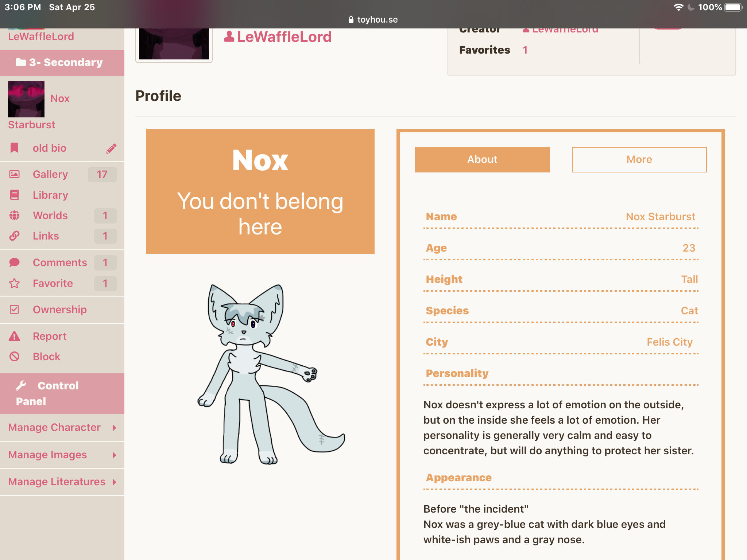Click the Worlds icon in sidebar
This screenshot has width=747, height=560.
tap(14, 215)
